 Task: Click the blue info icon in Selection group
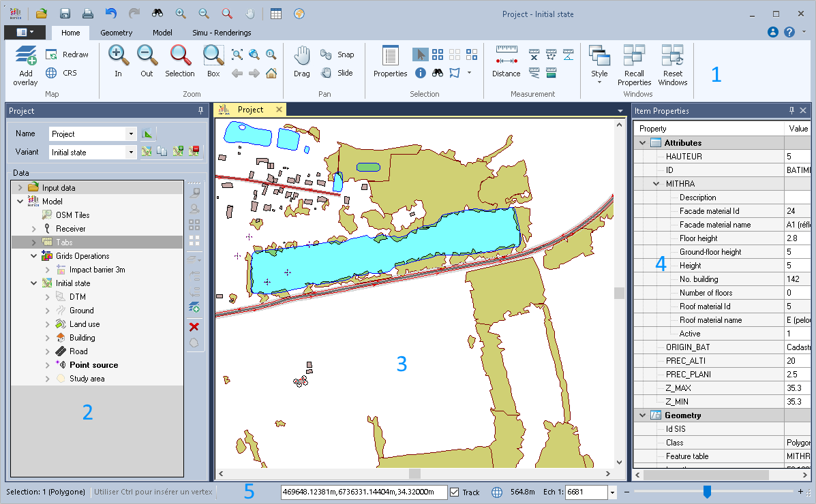click(x=421, y=74)
